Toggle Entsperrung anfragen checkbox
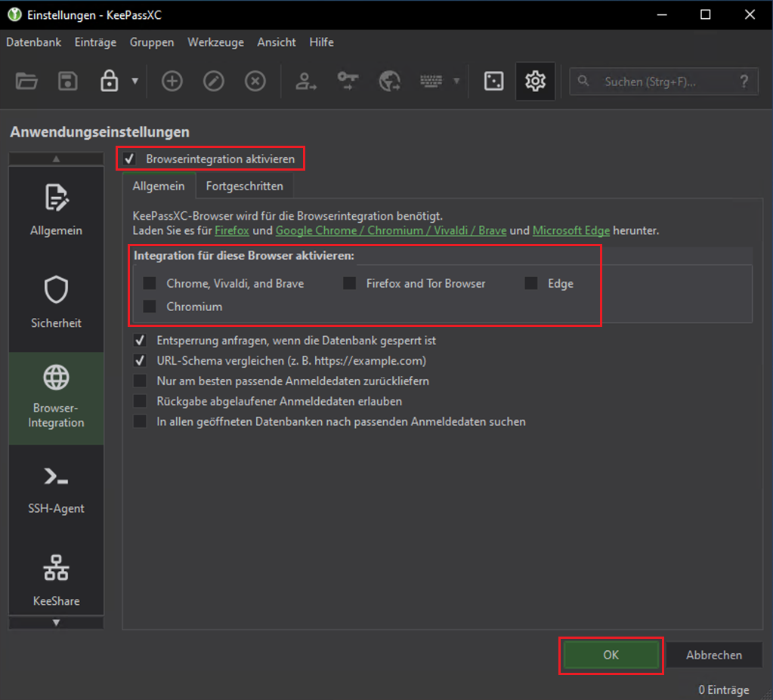Image resolution: width=773 pixels, height=700 pixels. pyautogui.click(x=140, y=341)
